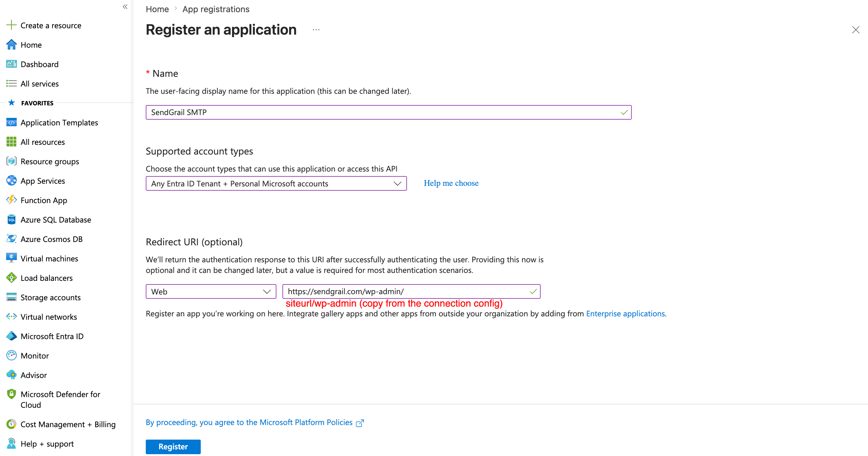Open Application Templates icon
Screen dimensions: 868x456
pos(11,122)
